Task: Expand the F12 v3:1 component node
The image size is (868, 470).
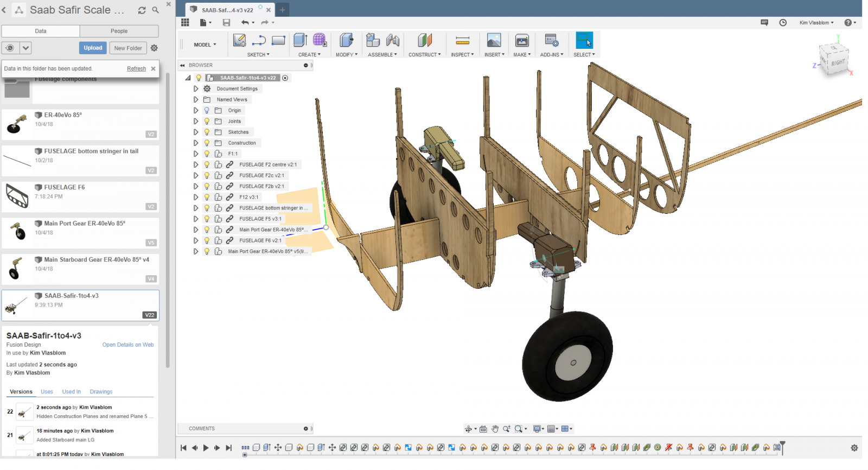Action: pyautogui.click(x=196, y=197)
